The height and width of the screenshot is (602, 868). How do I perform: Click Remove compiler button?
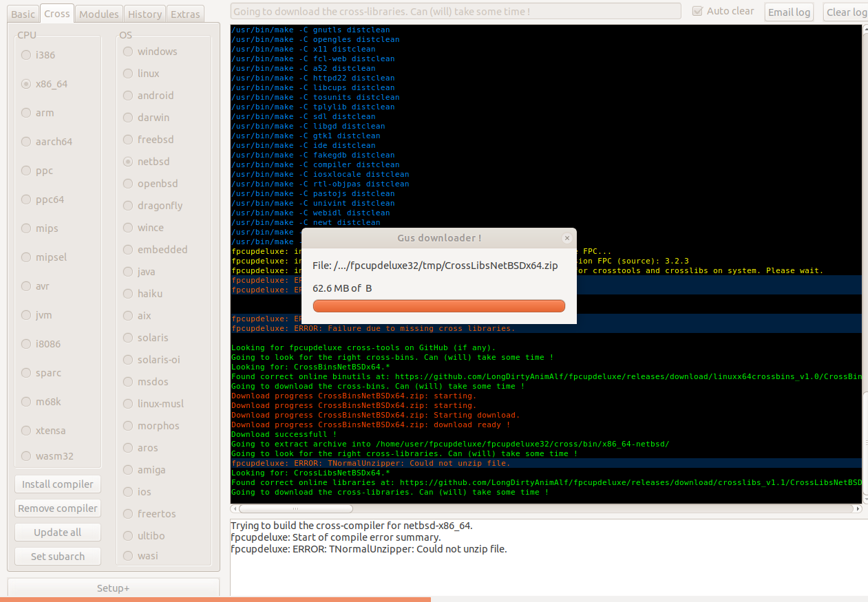(x=58, y=508)
